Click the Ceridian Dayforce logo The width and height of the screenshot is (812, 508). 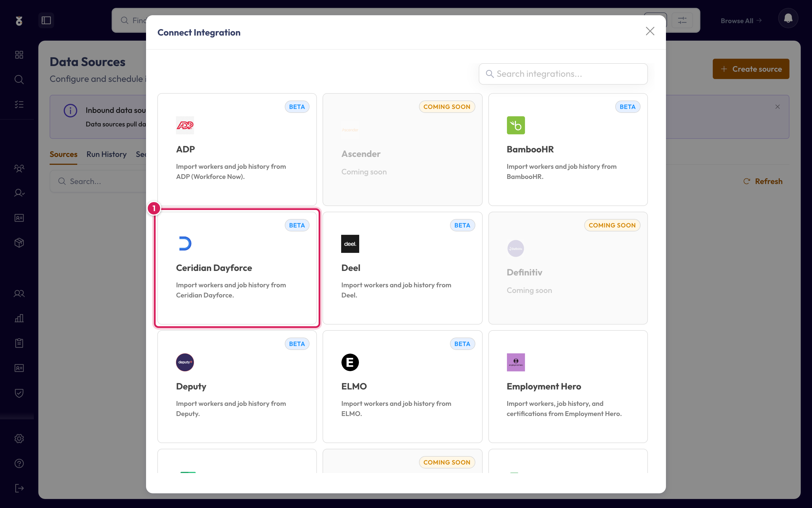[185, 244]
